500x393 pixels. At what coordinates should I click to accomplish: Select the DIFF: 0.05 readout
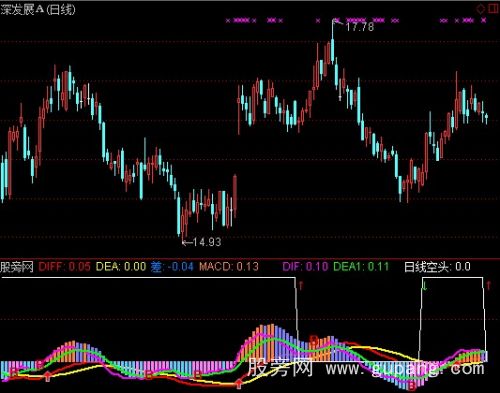65,267
